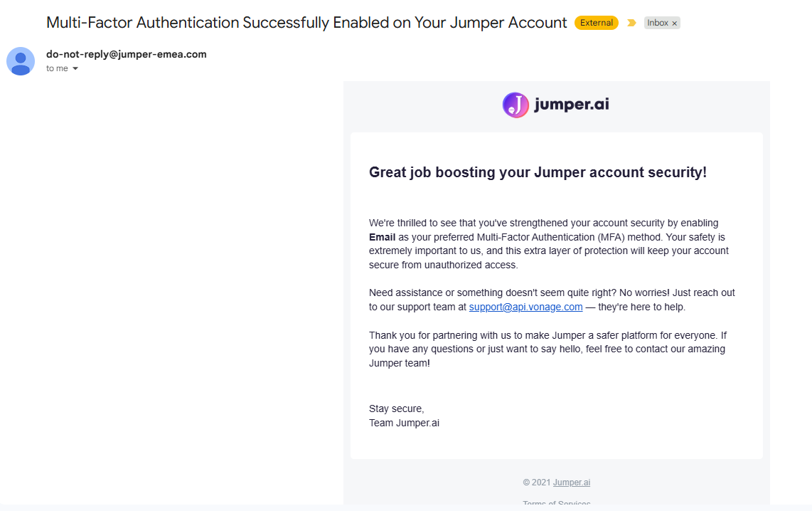The image size is (812, 511).
Task: Toggle the yellow importance marker icon
Action: tap(631, 23)
